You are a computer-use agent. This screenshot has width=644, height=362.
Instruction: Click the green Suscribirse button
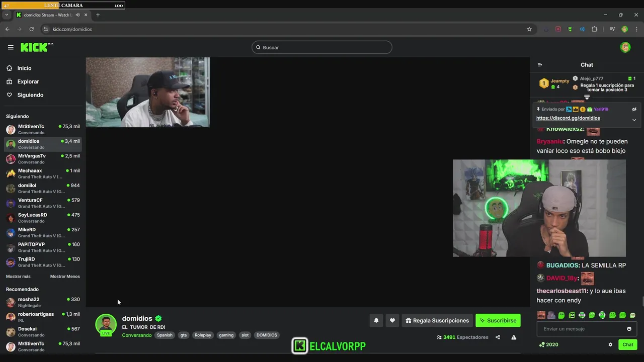498,320
